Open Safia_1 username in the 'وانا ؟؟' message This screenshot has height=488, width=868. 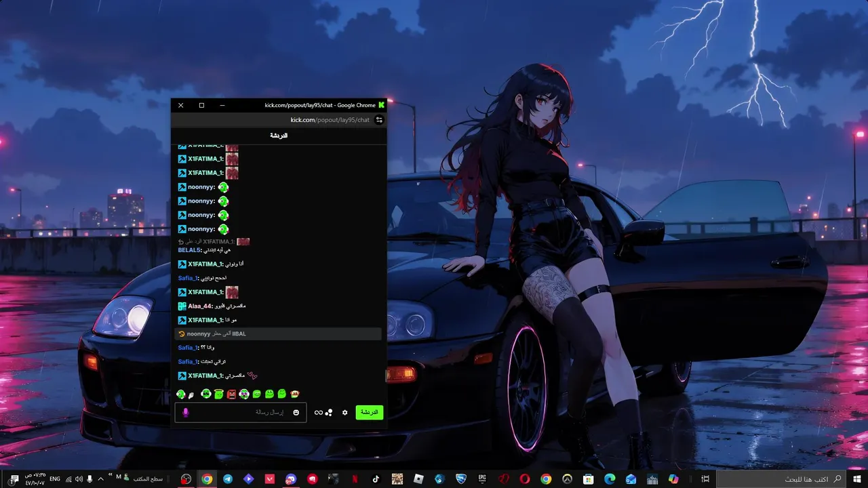click(x=188, y=348)
